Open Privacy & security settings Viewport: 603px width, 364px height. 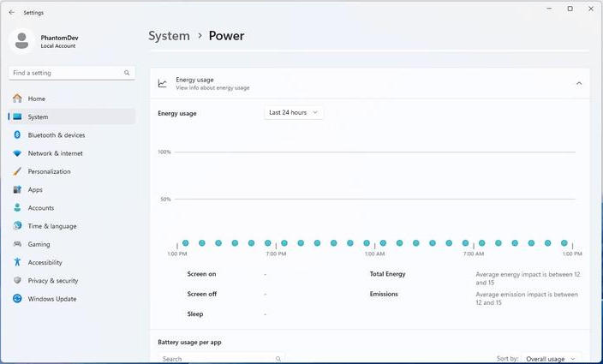[x=72, y=280]
